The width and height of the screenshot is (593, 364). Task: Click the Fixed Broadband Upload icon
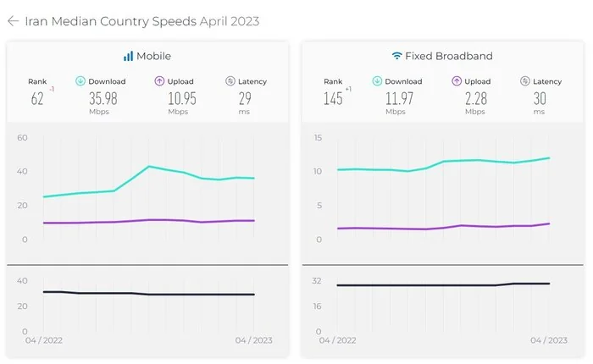454,81
